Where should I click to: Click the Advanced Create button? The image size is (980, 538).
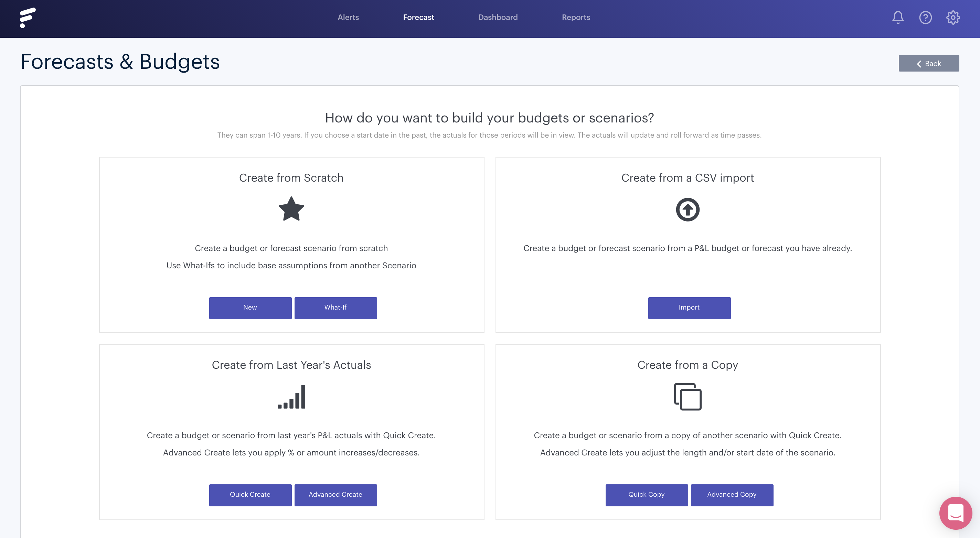point(335,495)
